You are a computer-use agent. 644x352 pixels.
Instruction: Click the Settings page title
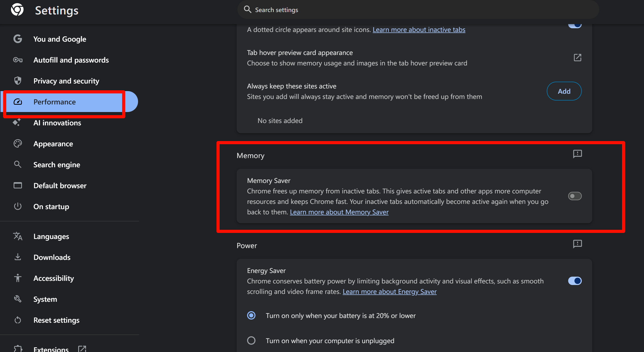pyautogui.click(x=57, y=10)
